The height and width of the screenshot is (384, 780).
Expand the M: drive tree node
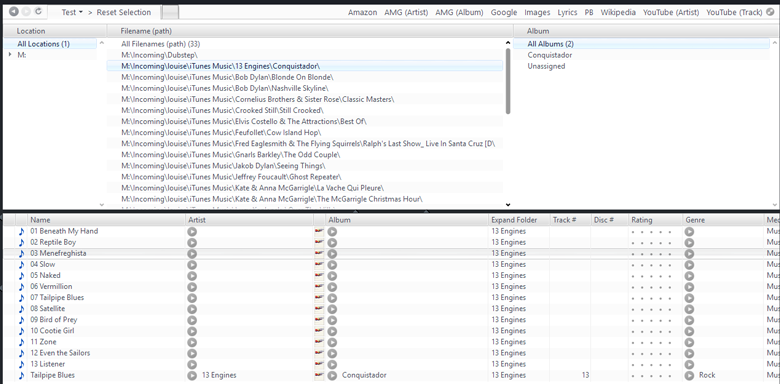click(10, 55)
